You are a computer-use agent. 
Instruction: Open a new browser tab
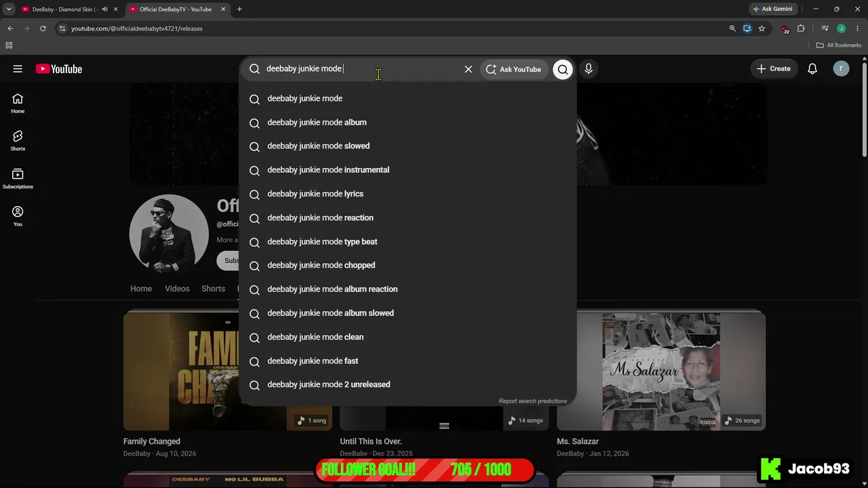coord(239,9)
